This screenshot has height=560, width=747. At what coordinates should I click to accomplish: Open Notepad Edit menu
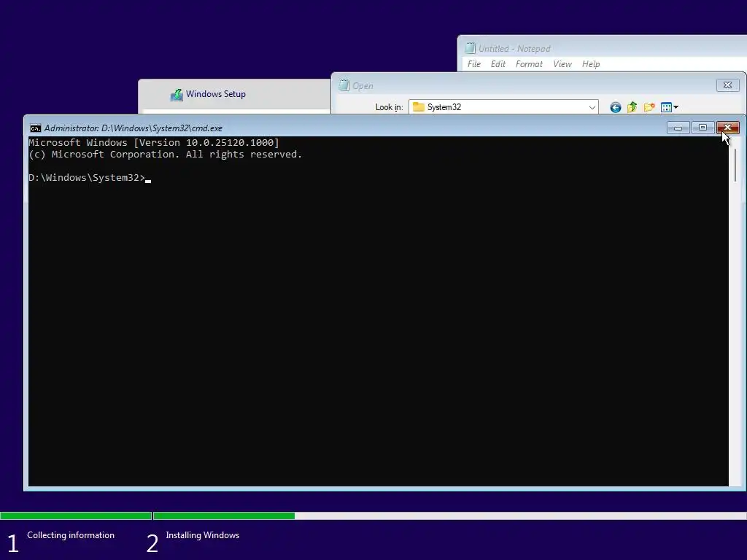[498, 64]
